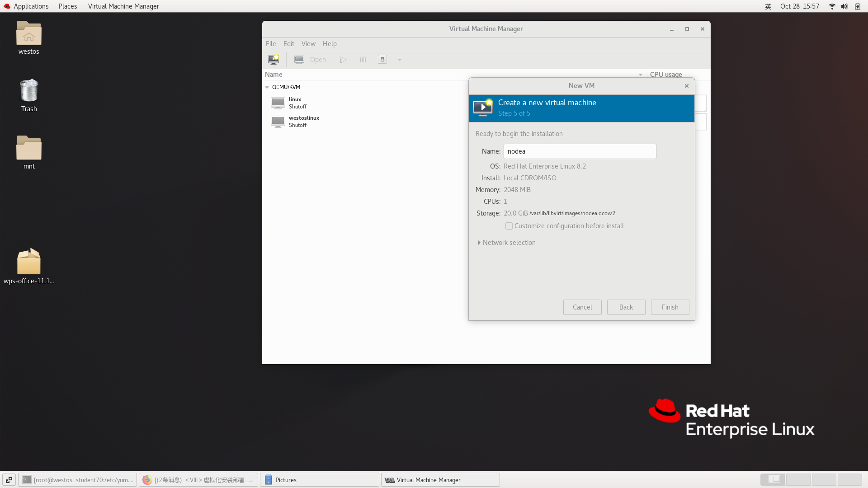Minimize the Virtual Machine Manager window
The height and width of the screenshot is (488, 868).
click(672, 29)
